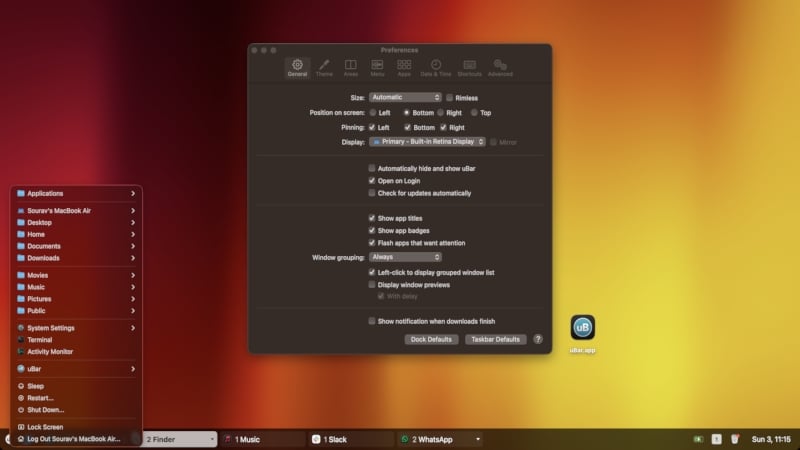
Task: Click the Dock Defaults button
Action: point(431,339)
